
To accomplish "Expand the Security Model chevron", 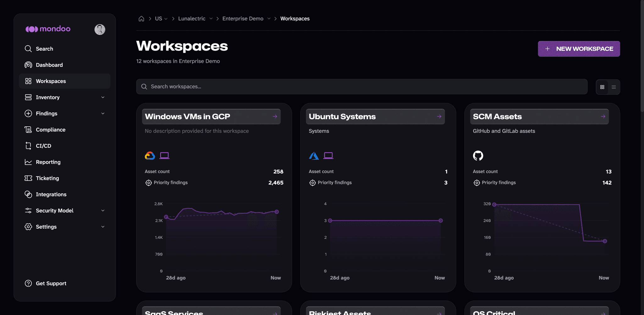I will click(103, 211).
